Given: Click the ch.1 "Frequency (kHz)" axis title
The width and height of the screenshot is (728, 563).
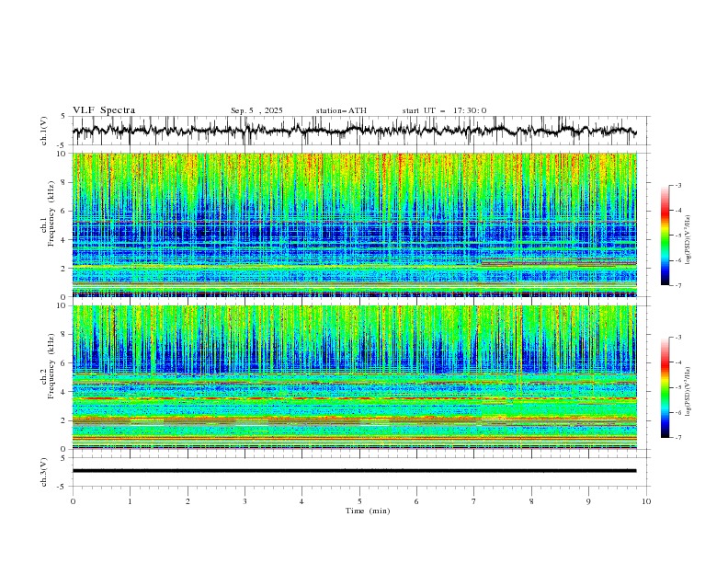Looking at the screenshot, I should point(51,213).
